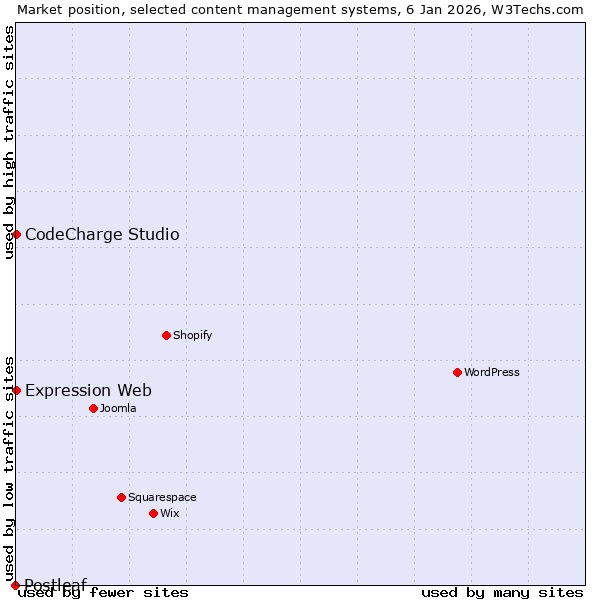Click the CodeCharge Studio red data point

pyautogui.click(x=16, y=234)
